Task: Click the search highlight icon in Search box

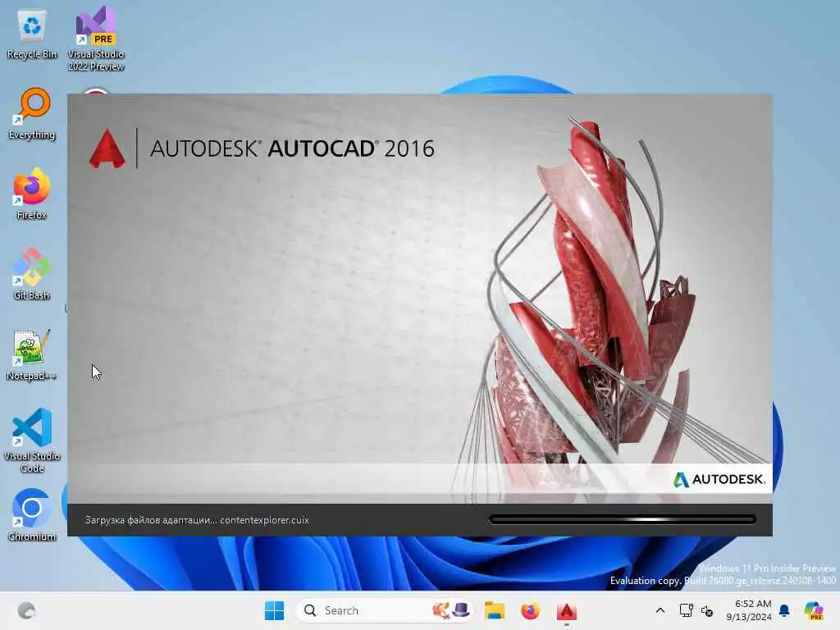Action: [x=451, y=610]
